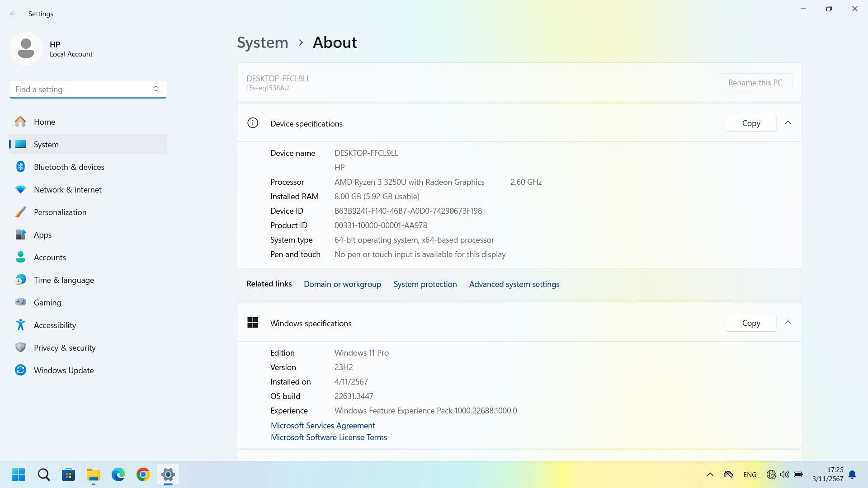Viewport: 868px width, 488px height.
Task: Click the System breadcrumb heading
Action: 263,42
